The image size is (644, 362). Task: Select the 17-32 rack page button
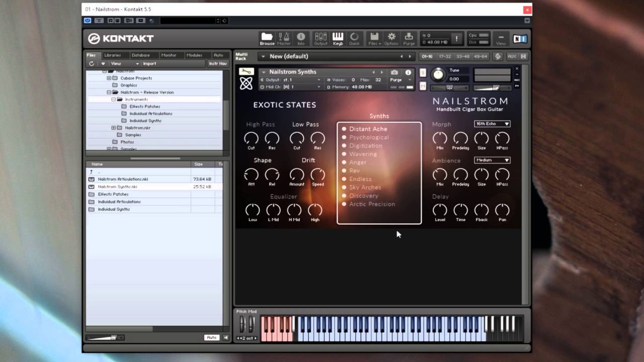pos(445,56)
